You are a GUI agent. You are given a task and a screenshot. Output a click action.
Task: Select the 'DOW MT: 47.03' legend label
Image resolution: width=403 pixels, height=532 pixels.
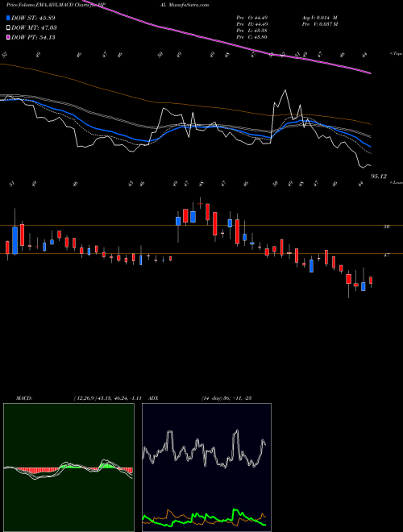click(34, 28)
